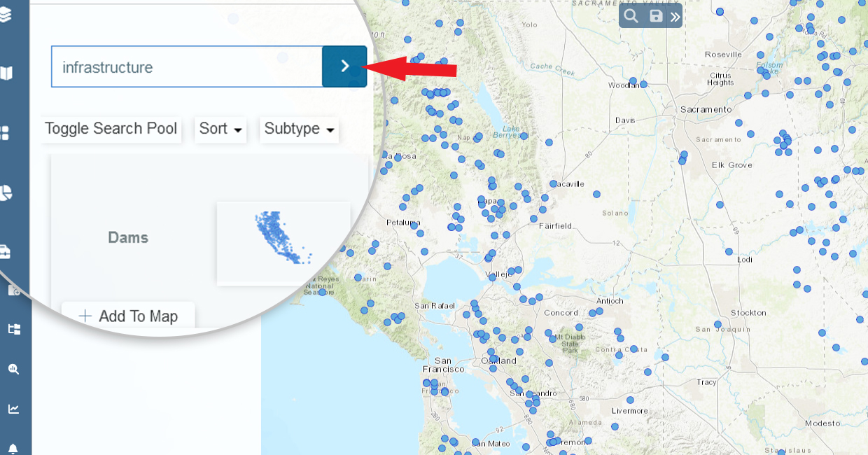
Task: Click into the infrastructure search field
Action: click(x=186, y=67)
